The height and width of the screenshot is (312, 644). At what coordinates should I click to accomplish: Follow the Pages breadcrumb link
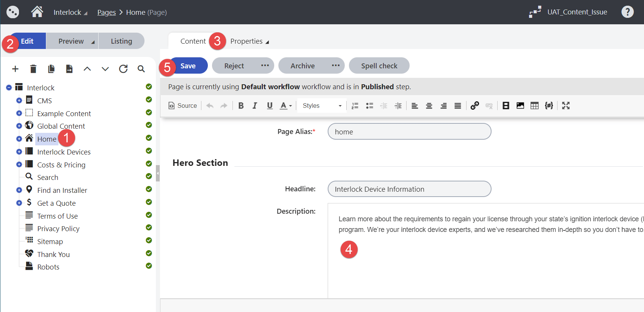[x=107, y=12]
